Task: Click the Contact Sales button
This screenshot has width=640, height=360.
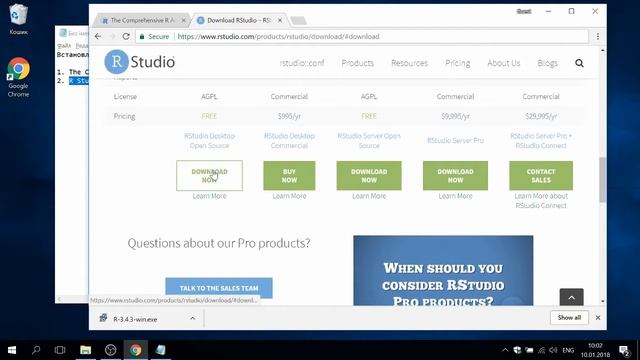Action: [x=541, y=176]
